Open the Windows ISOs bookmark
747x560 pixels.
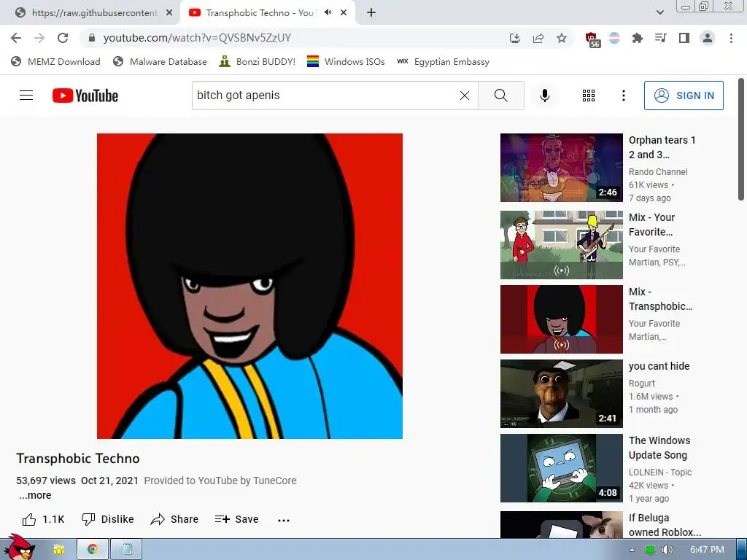tap(346, 61)
